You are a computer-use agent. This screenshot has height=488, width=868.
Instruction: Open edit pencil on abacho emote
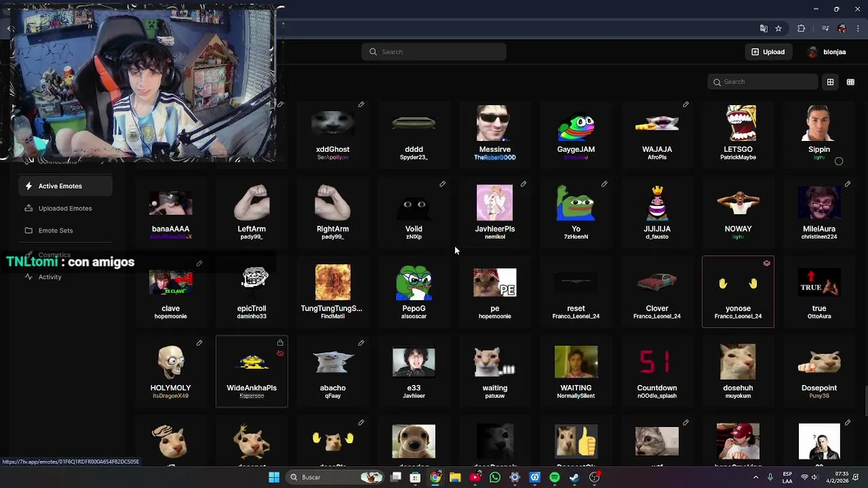pos(361,343)
